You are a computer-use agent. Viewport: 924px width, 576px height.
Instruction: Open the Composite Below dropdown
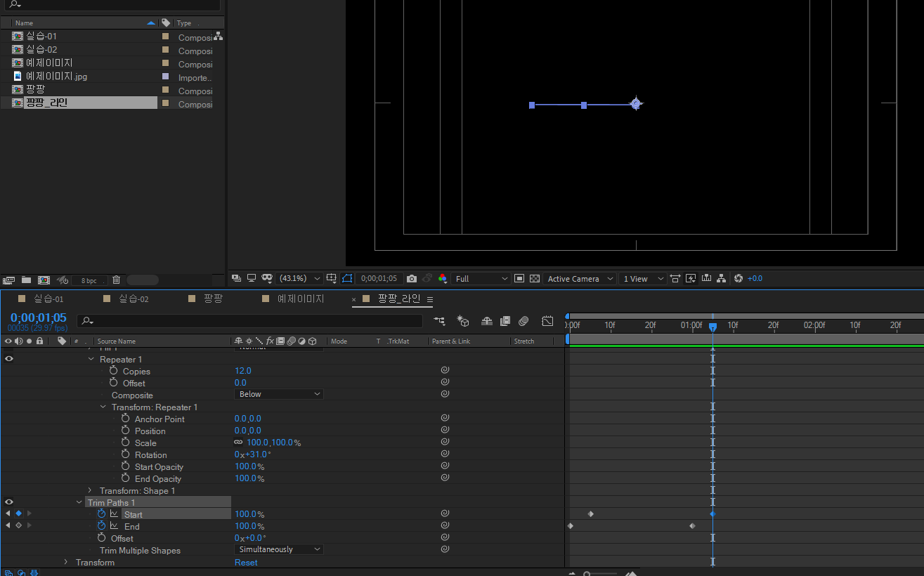click(278, 394)
